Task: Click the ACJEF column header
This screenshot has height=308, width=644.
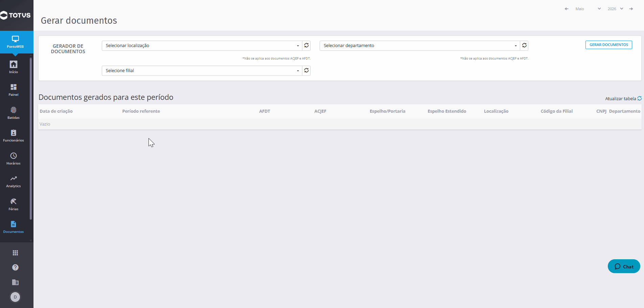Action: 320,111
